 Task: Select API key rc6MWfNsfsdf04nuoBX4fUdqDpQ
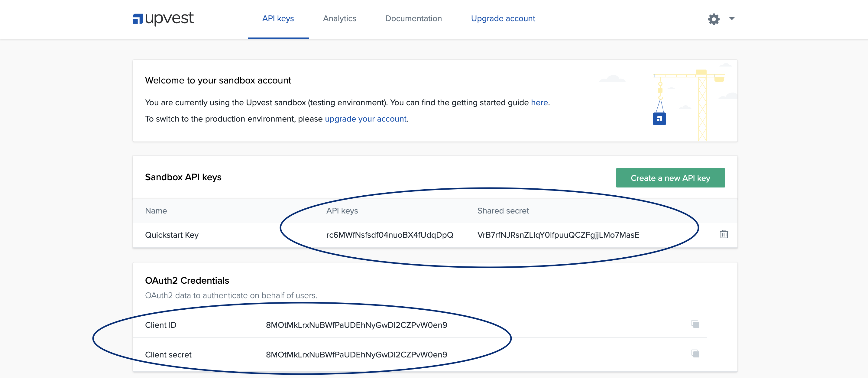click(x=390, y=235)
